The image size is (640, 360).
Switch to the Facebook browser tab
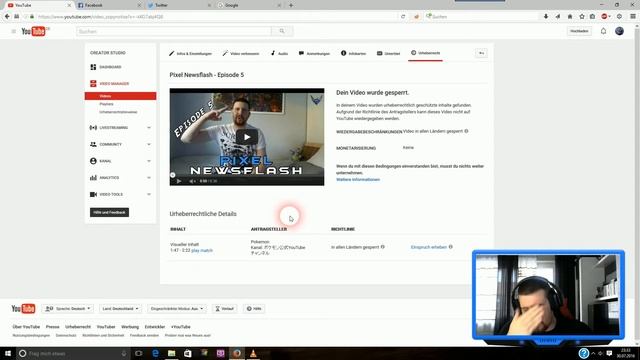[108, 5]
